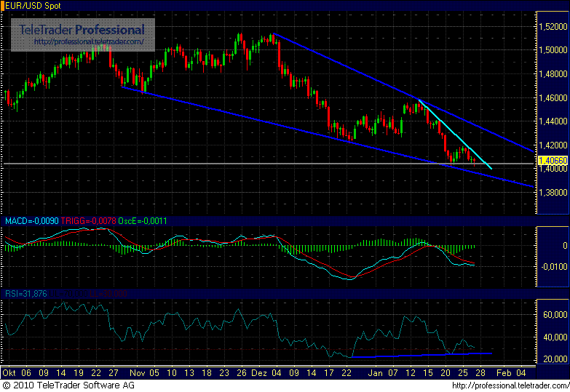Click the date label 25 on the time axis
Screen dimensions: 570x392
(463, 373)
